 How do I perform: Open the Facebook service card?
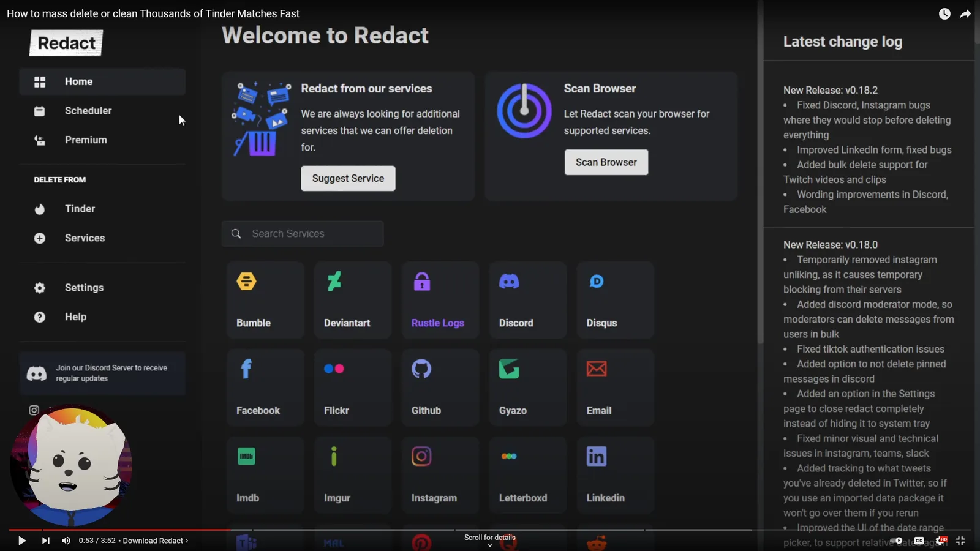tap(265, 388)
